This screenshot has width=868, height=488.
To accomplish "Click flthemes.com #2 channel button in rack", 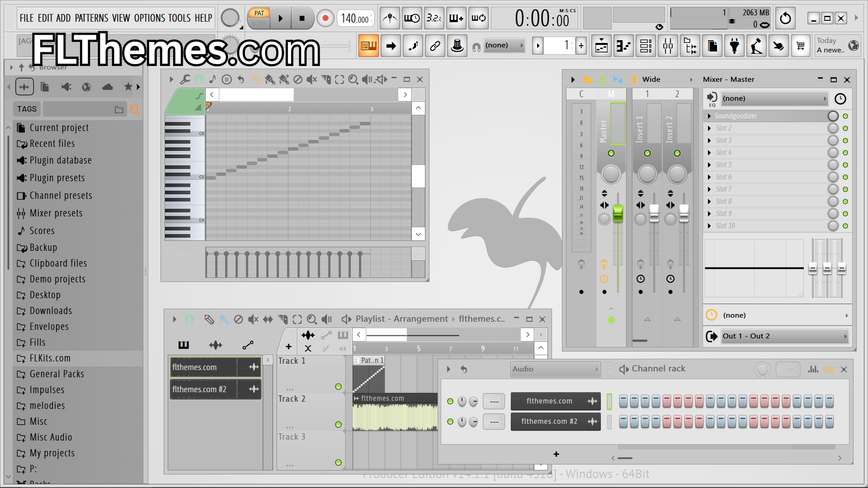I will point(556,422).
